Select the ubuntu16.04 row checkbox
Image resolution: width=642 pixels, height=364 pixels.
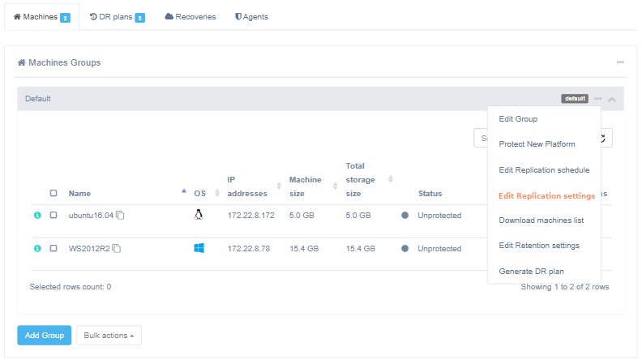[x=53, y=216]
